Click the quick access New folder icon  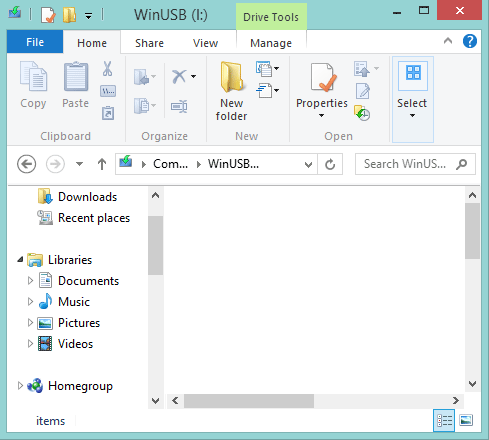[x=69, y=15]
